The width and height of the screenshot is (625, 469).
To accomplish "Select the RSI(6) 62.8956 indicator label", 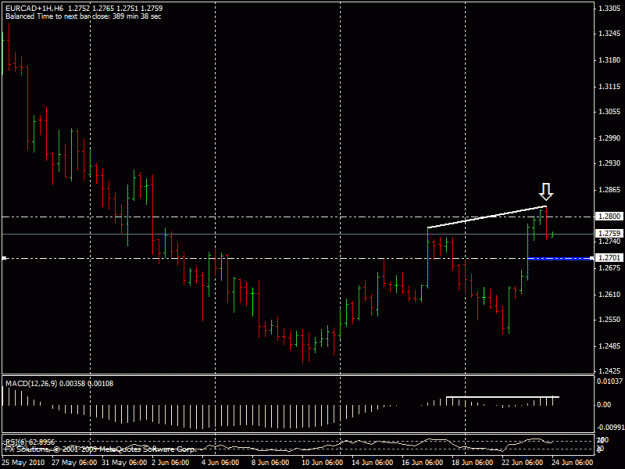I will (x=29, y=442).
